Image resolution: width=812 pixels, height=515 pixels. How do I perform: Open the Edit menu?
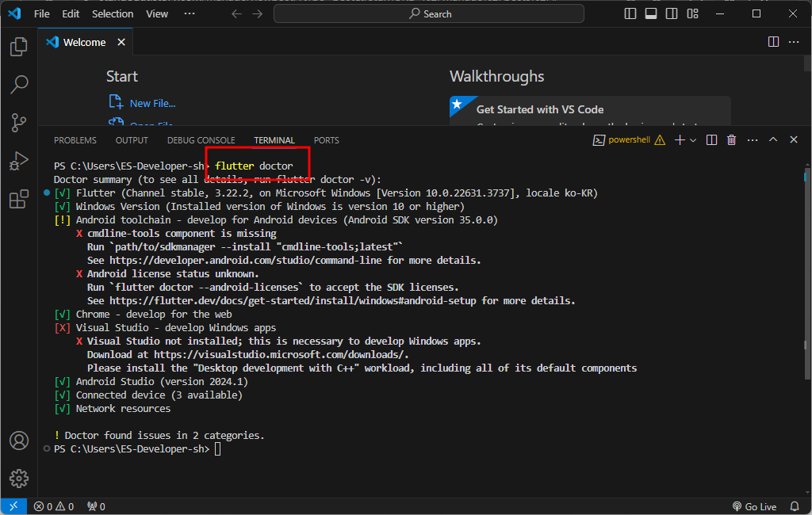(71, 14)
